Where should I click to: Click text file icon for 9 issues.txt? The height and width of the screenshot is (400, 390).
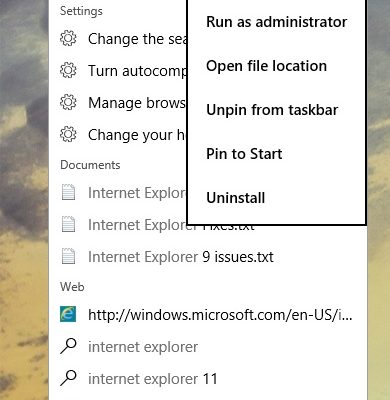pyautogui.click(x=69, y=256)
